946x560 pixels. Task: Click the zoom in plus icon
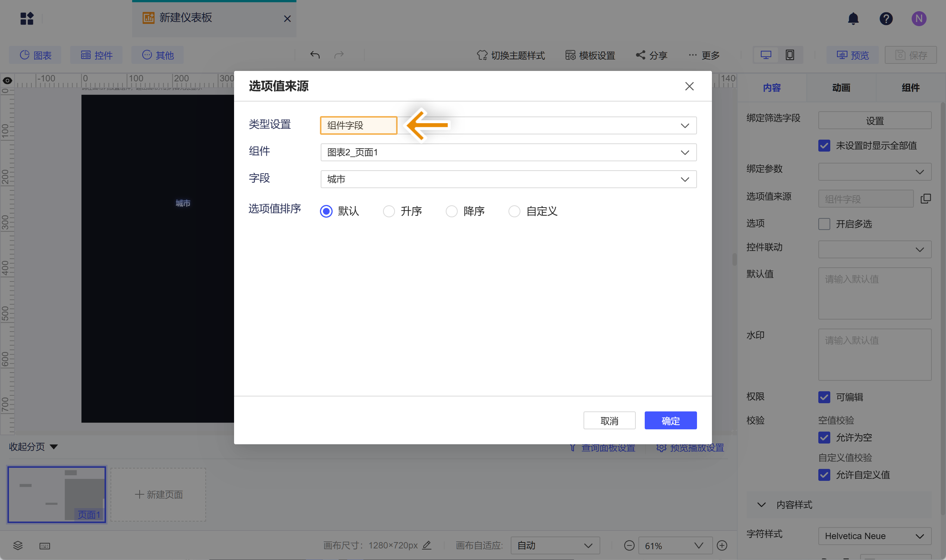pyautogui.click(x=722, y=545)
